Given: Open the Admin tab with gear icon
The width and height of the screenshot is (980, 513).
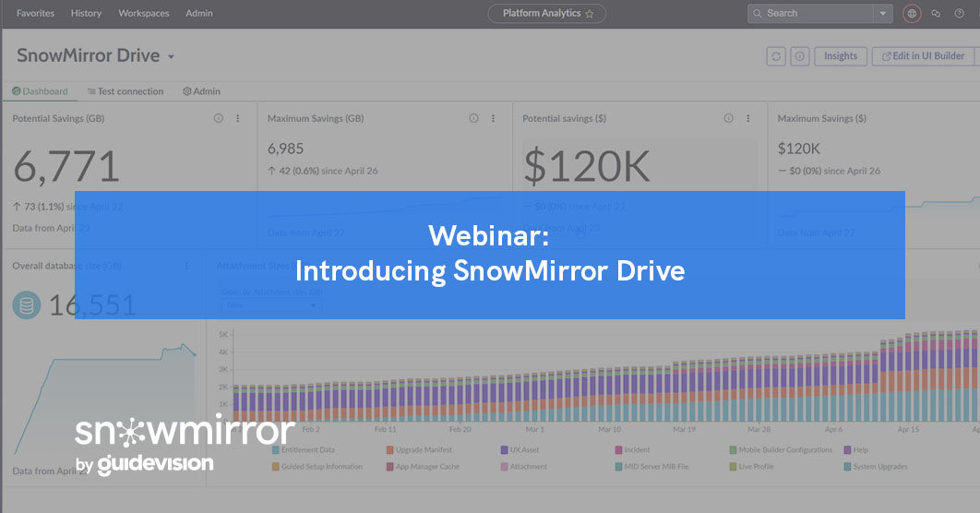Looking at the screenshot, I should (x=201, y=91).
